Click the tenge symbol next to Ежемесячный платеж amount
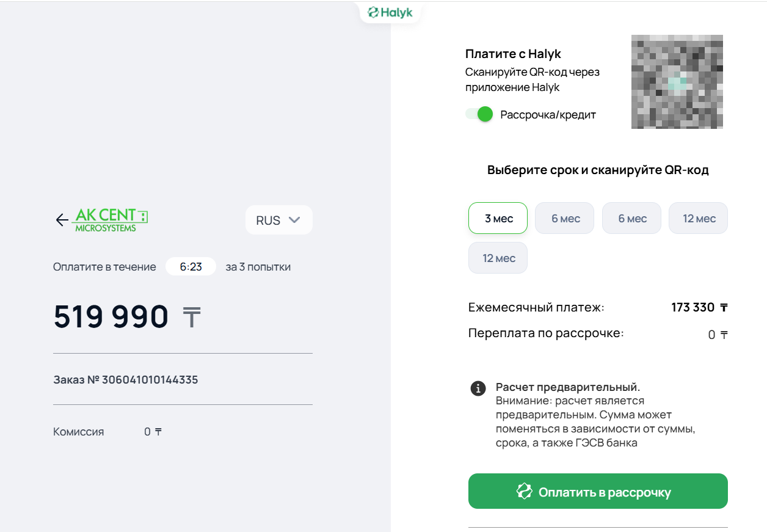This screenshot has width=767, height=532. pyautogui.click(x=725, y=307)
